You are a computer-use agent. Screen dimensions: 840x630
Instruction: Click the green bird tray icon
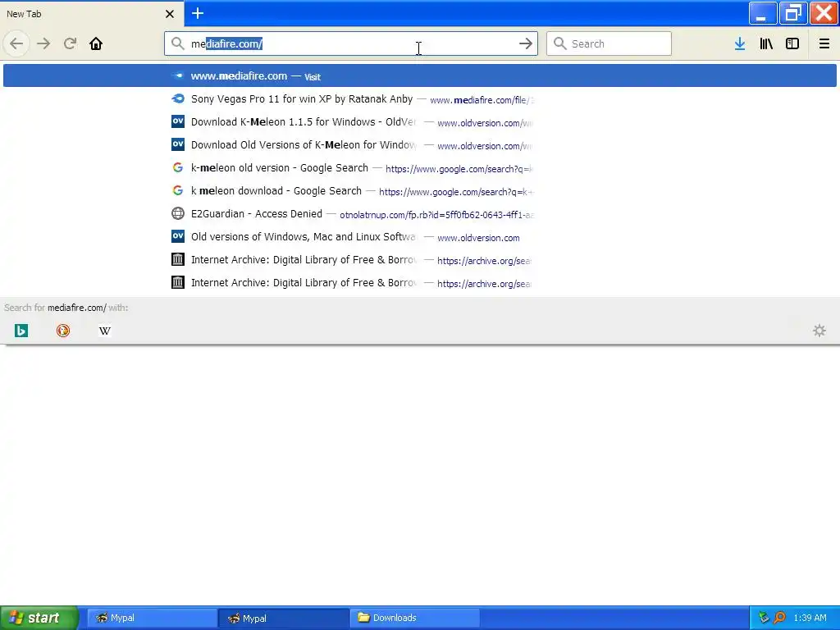tap(764, 618)
